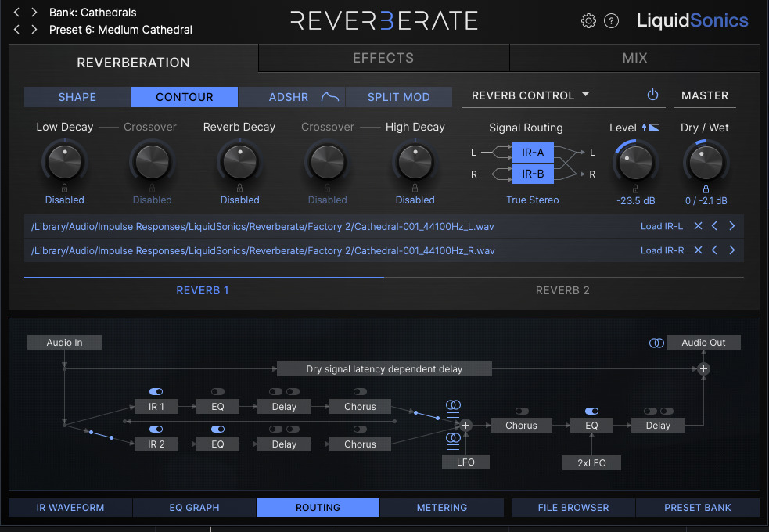Go to the next bank
Viewport: 769px width, 532px height.
pos(34,12)
